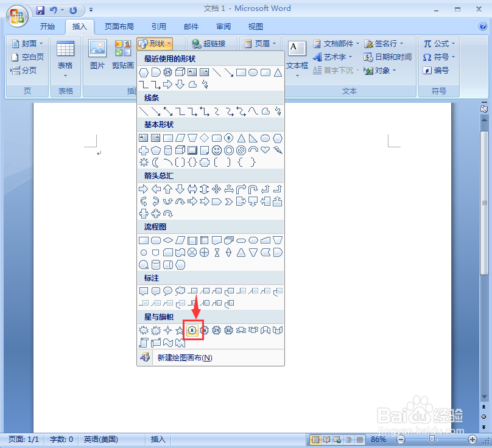Choose the wave banner in 星与旗帜
Viewport: 492px width, 448px height.
(x=168, y=343)
